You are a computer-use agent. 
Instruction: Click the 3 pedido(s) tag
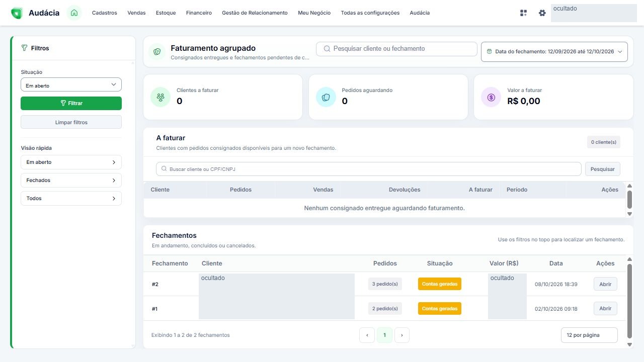pyautogui.click(x=385, y=284)
